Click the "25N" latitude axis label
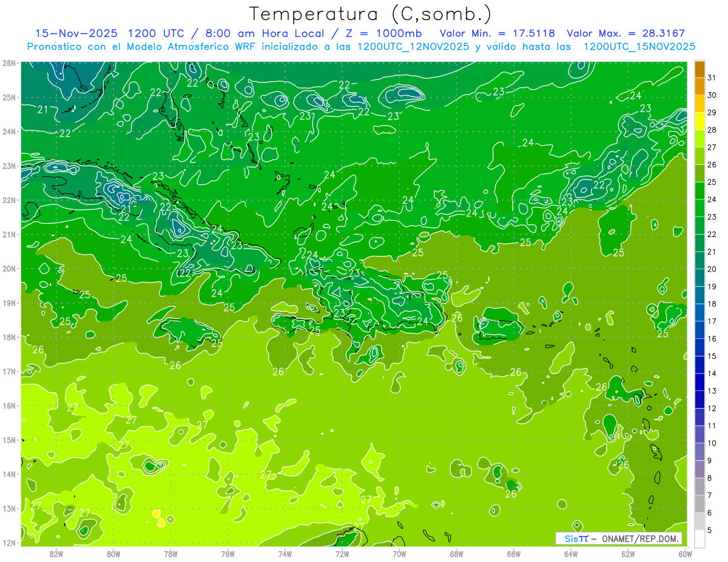This screenshot has width=728, height=562. [8, 98]
